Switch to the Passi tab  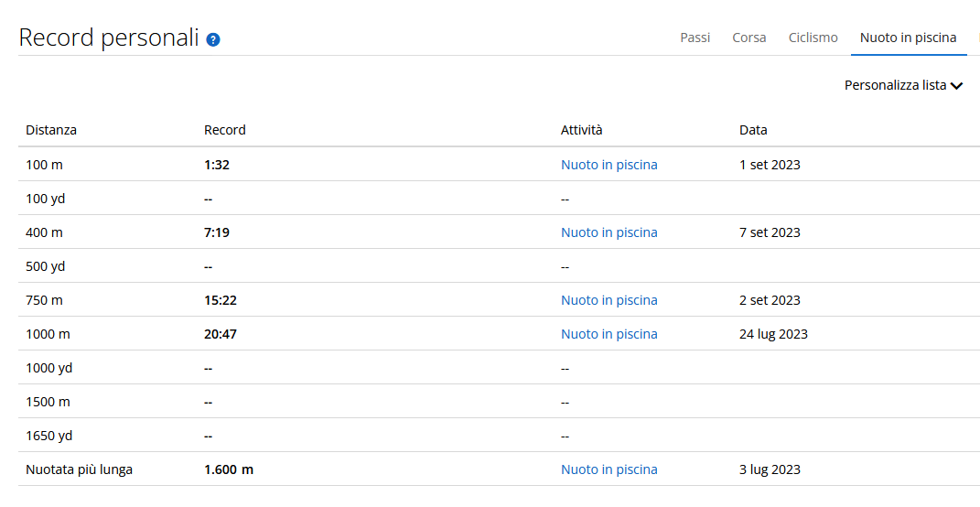click(x=695, y=38)
